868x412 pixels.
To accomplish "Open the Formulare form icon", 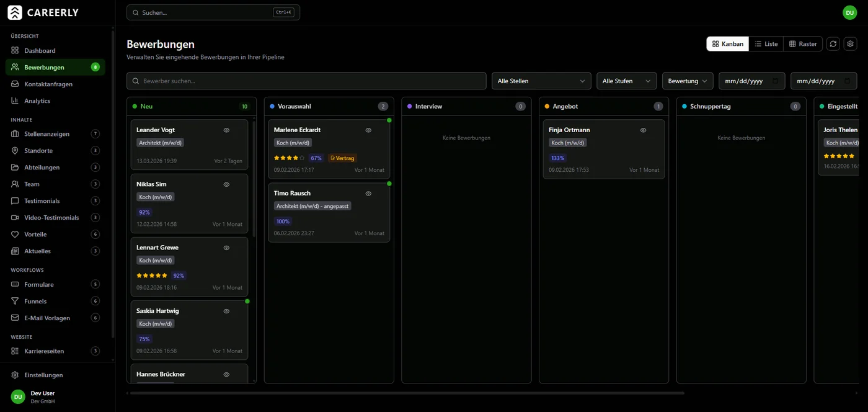I will (x=15, y=284).
